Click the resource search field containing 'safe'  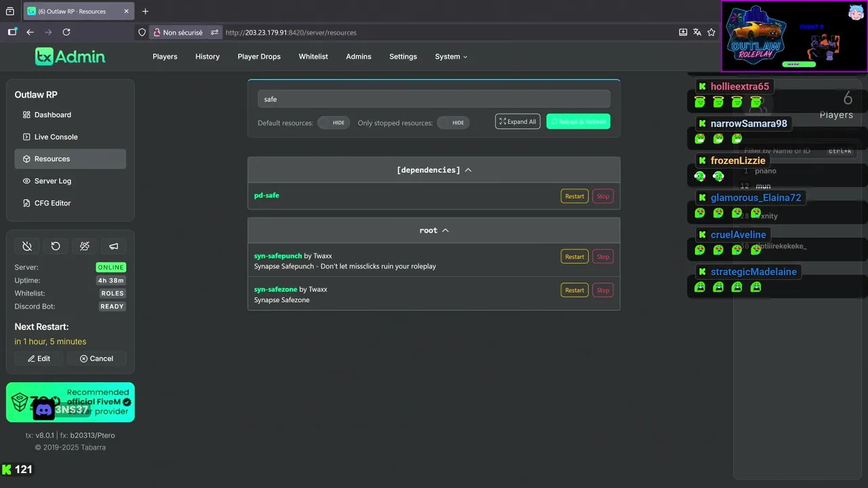click(x=434, y=99)
